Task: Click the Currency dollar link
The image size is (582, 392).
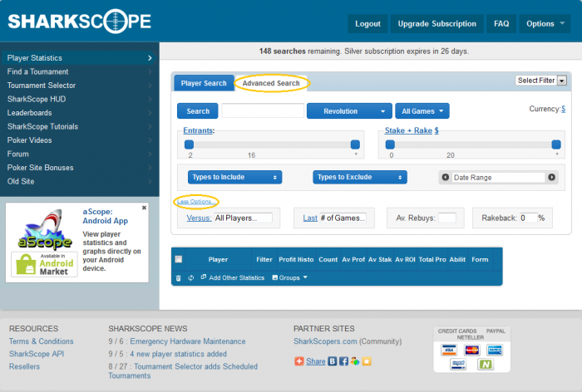Action: pyautogui.click(x=563, y=109)
